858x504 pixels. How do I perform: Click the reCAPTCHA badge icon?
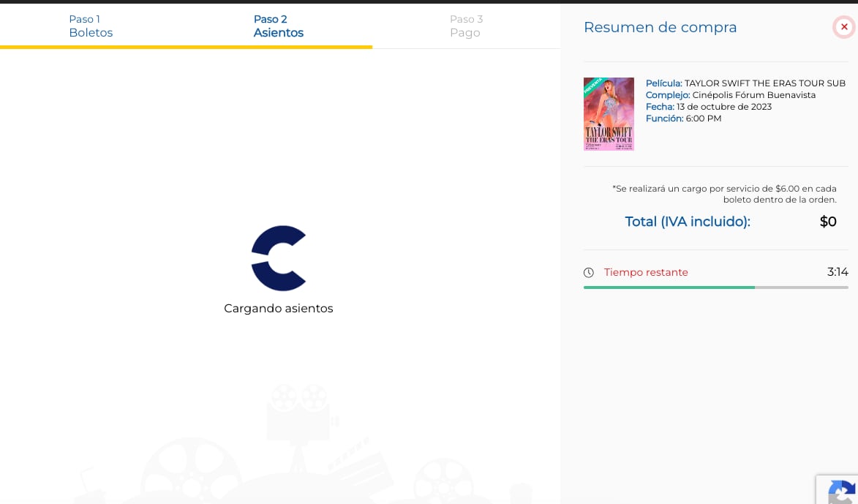[x=841, y=492]
